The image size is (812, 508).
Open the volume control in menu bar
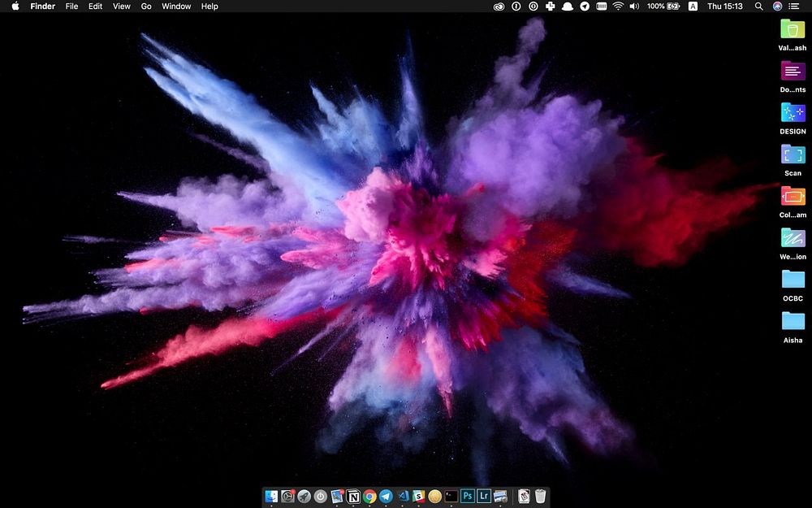(x=634, y=7)
